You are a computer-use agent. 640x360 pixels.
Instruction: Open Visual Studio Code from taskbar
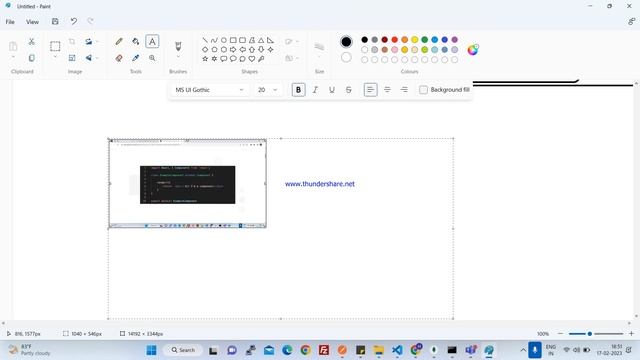pos(397,350)
